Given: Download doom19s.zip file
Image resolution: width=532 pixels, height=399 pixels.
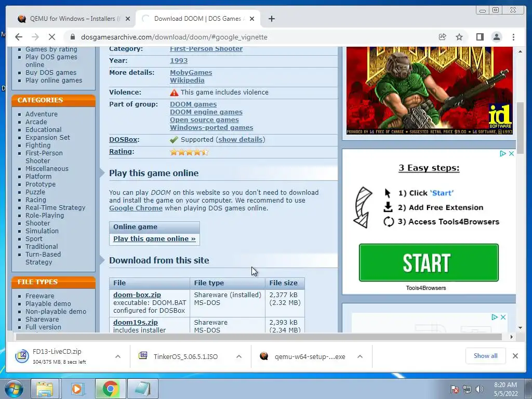Looking at the screenshot, I should (136, 322).
